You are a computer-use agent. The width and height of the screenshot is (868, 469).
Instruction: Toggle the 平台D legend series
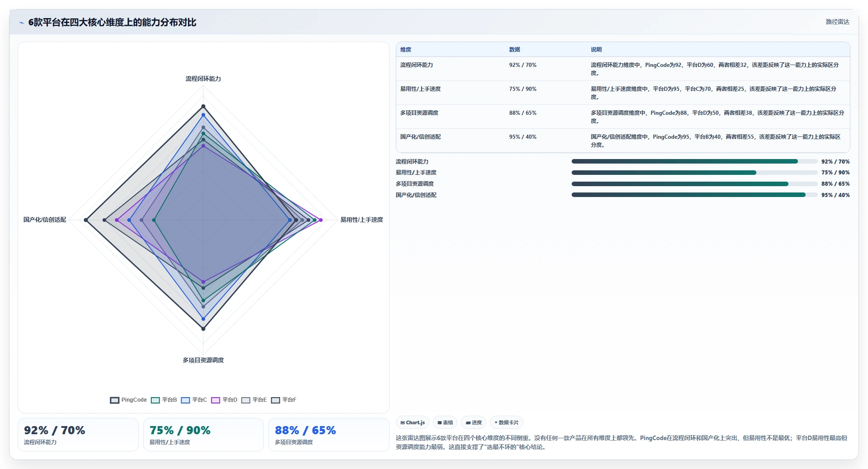pyautogui.click(x=224, y=400)
